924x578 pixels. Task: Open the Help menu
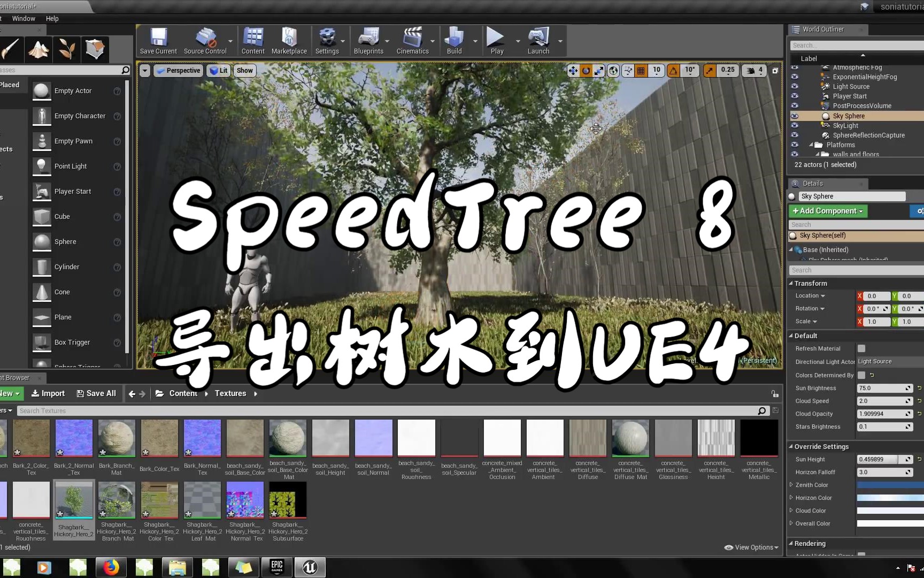[52, 18]
